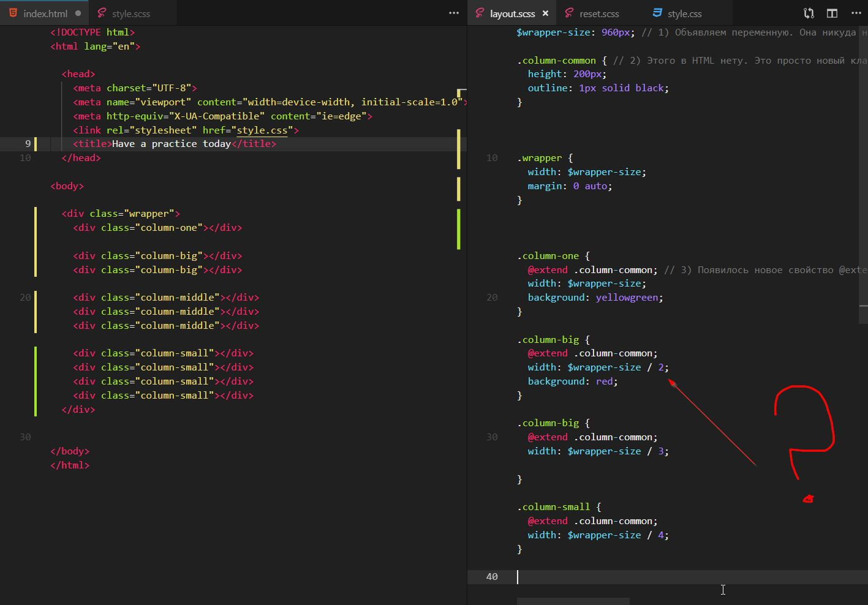
Task: Click the '<!DOCTYPE html>' line
Action: pos(92,32)
